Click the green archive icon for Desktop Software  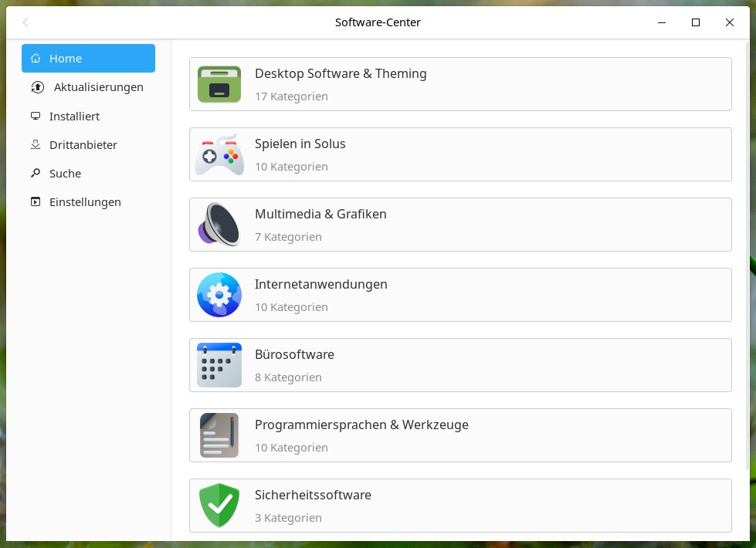coord(219,84)
